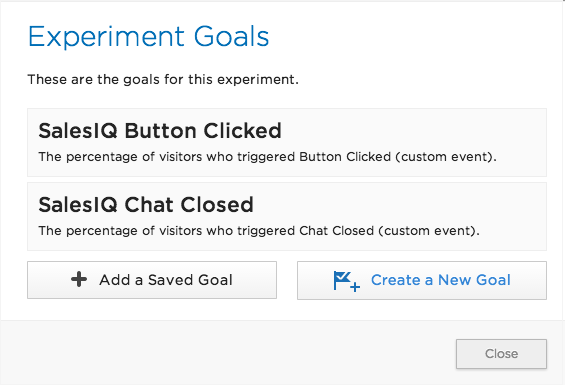Select the SalesIQ Button Clicked goal row

[x=287, y=142]
